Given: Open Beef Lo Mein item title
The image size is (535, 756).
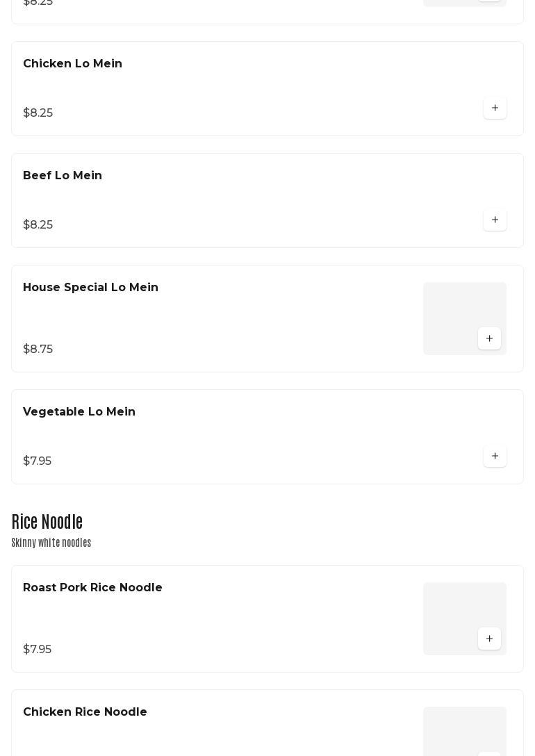Looking at the screenshot, I should point(62,176).
